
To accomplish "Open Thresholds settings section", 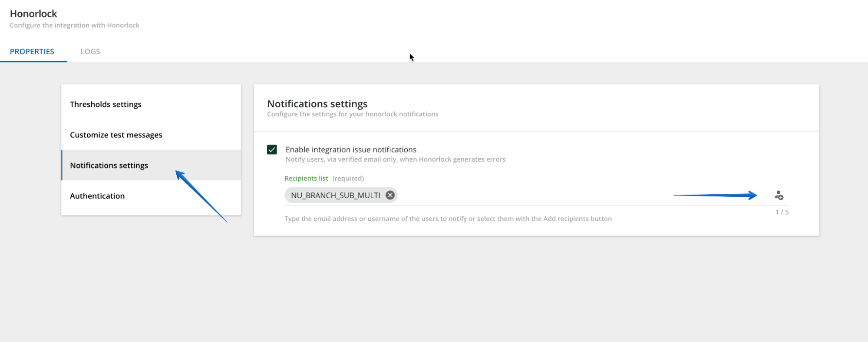I will [x=151, y=104].
